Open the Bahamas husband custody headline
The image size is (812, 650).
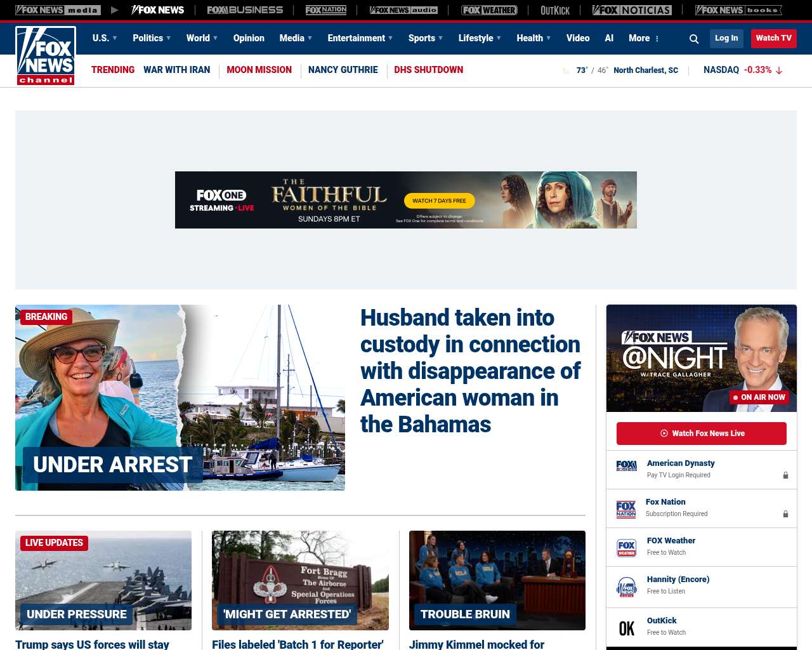(469, 371)
